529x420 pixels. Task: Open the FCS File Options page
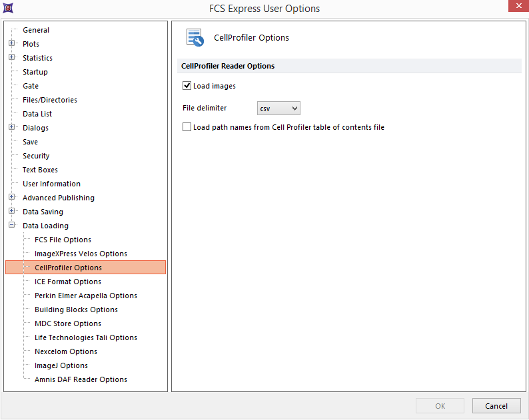63,240
